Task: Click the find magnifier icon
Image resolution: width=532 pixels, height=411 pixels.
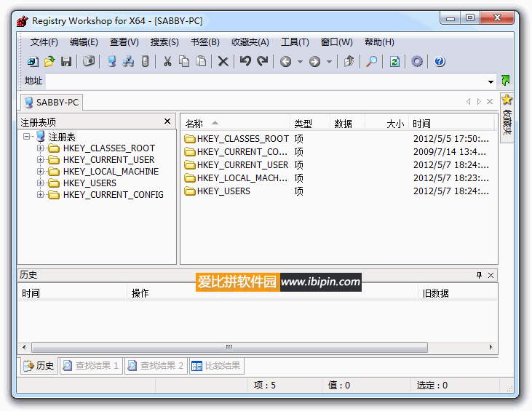Action: (x=371, y=61)
